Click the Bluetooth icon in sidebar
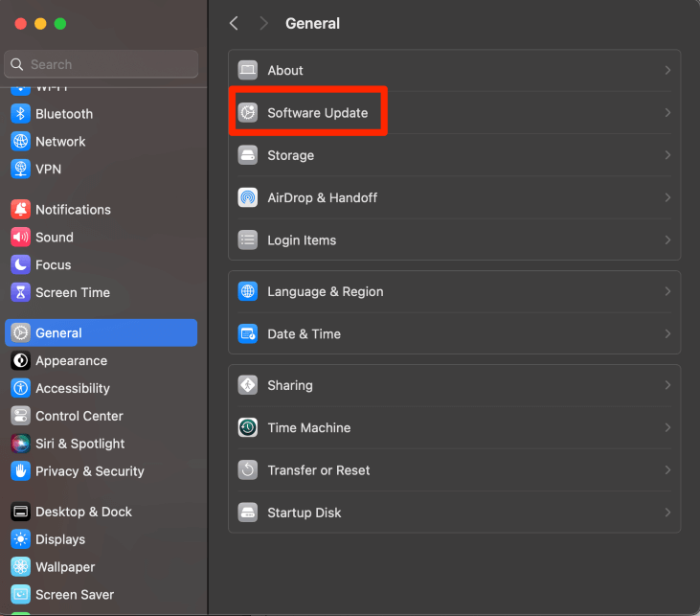The width and height of the screenshot is (700, 616). coord(20,114)
